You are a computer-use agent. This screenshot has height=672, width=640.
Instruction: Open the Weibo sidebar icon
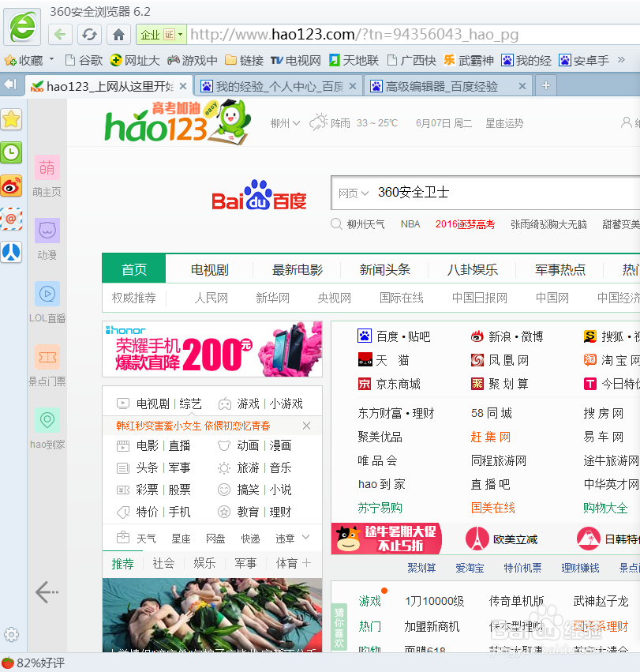[x=12, y=186]
